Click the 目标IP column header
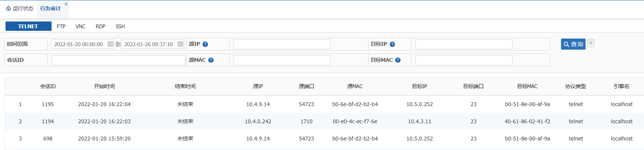The height and width of the screenshot is (150, 644). [420, 87]
